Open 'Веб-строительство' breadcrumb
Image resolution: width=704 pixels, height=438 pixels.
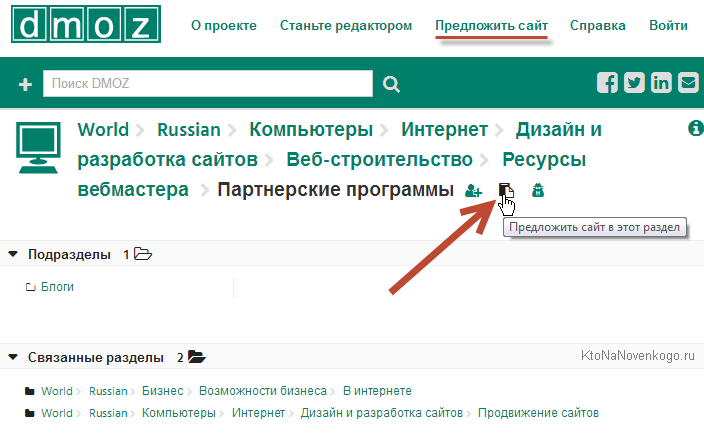379,159
